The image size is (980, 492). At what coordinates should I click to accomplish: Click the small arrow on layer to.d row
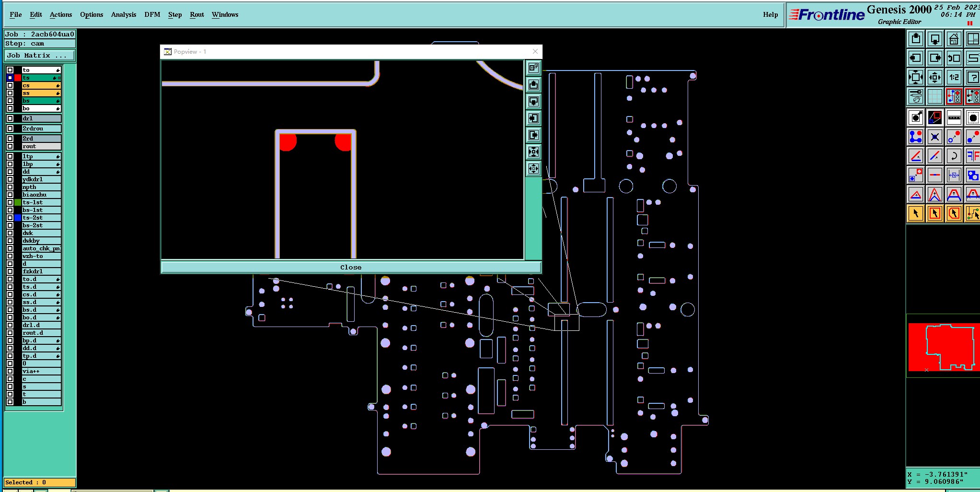(58, 280)
